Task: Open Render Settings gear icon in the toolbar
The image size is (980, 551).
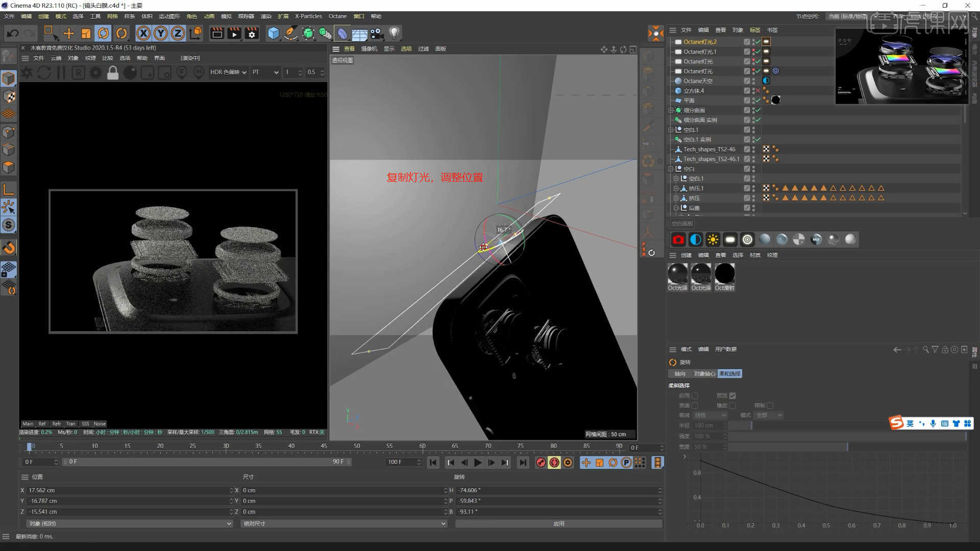Action: tap(251, 33)
